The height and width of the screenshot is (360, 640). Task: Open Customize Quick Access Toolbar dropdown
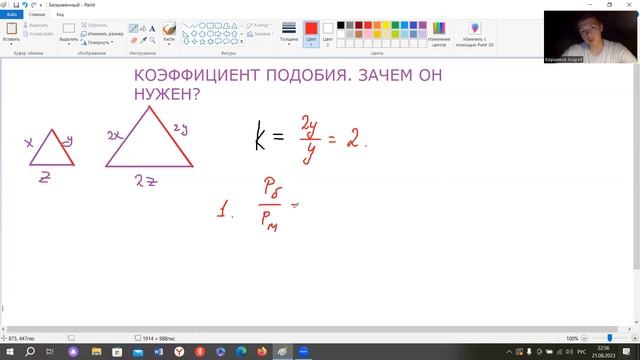(x=41, y=5)
